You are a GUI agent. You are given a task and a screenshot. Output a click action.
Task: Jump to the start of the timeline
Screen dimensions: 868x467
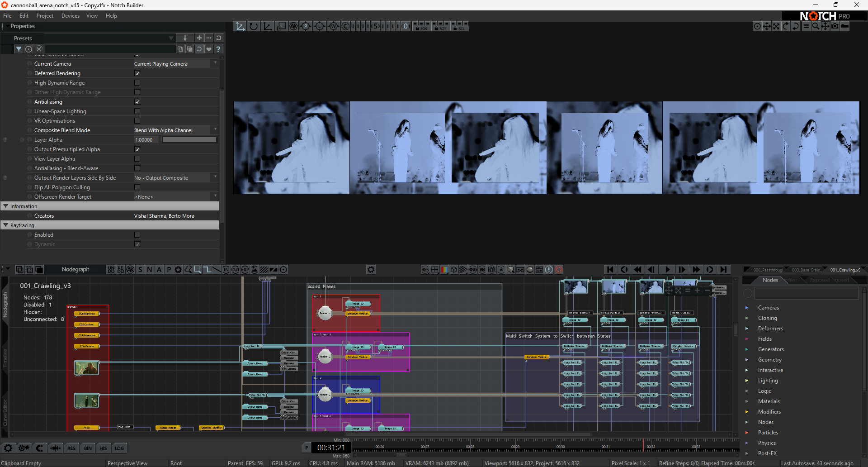click(x=610, y=269)
